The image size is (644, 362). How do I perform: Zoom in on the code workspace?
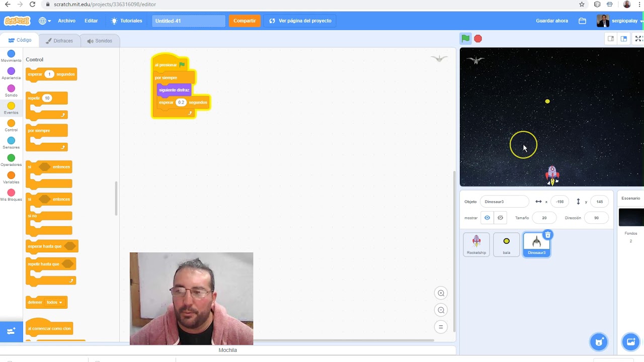click(441, 293)
